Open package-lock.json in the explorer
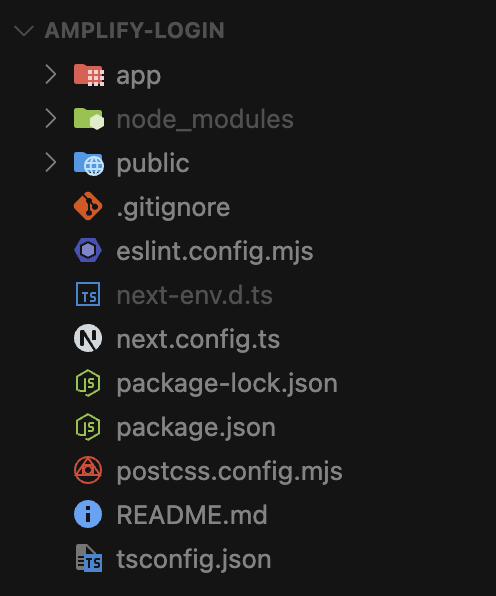 pyautogui.click(x=227, y=383)
